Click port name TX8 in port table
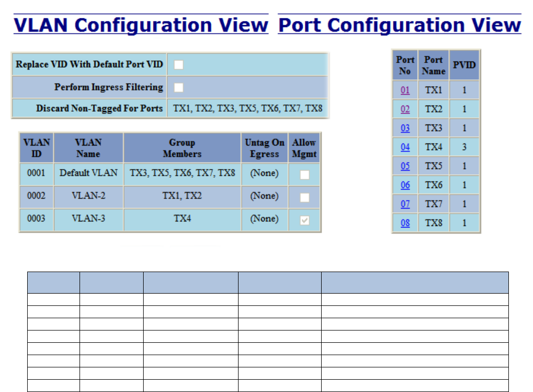 coord(433,223)
